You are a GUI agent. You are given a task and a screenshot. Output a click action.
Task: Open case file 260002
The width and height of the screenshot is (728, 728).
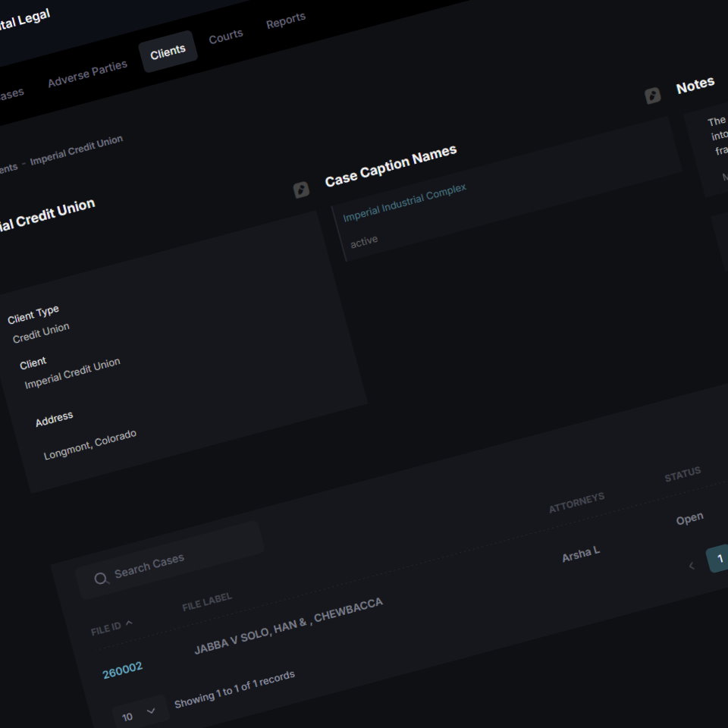(123, 670)
